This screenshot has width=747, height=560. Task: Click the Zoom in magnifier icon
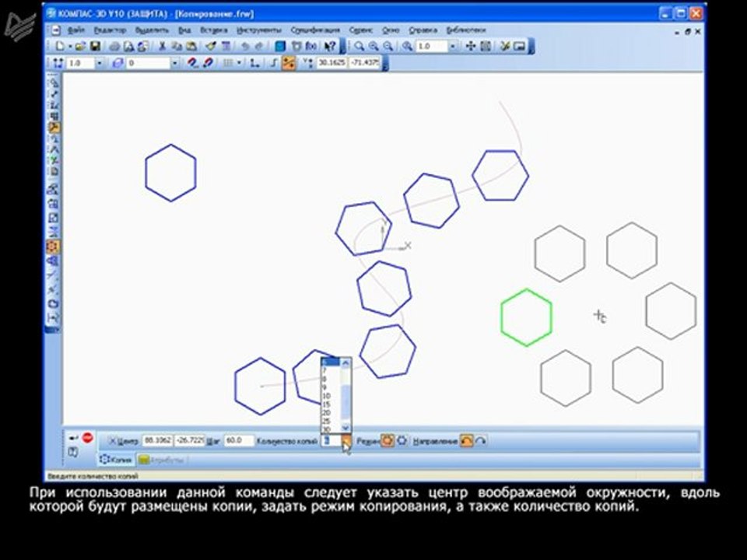pyautogui.click(x=374, y=46)
